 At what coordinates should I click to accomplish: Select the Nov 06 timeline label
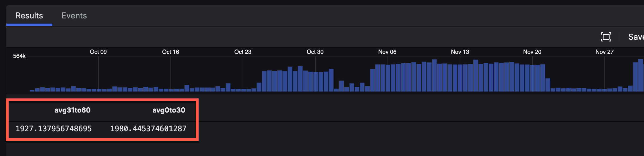click(387, 52)
